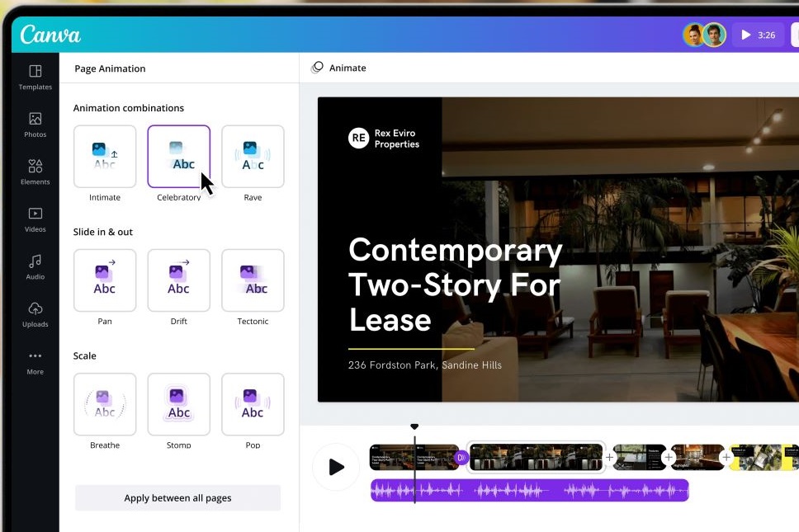
Task: Click the Animate toolbar button
Action: [339, 68]
